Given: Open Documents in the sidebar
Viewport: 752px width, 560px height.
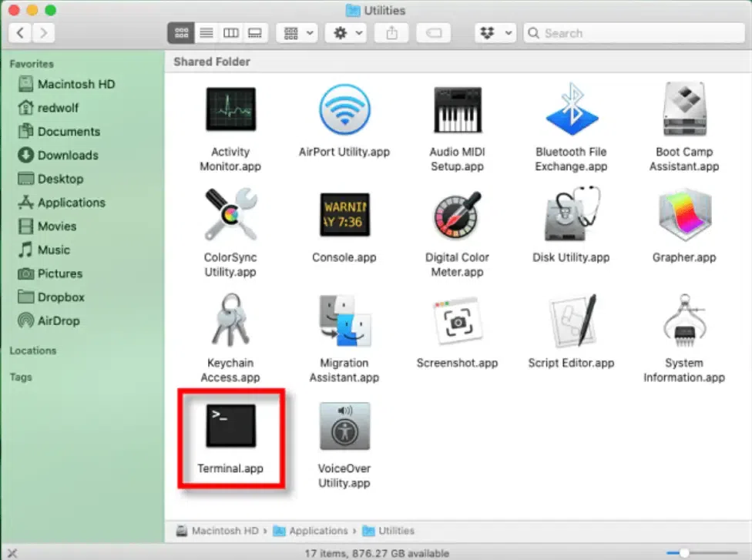Looking at the screenshot, I should click(x=59, y=132).
